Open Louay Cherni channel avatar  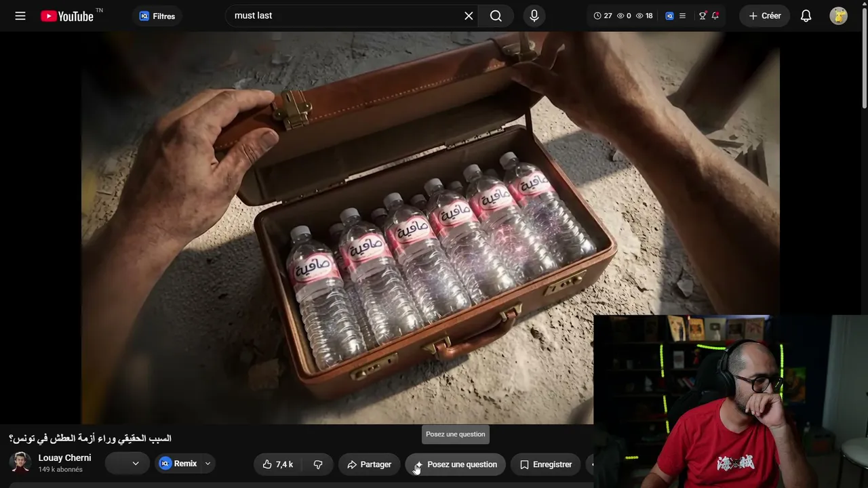[x=20, y=462]
